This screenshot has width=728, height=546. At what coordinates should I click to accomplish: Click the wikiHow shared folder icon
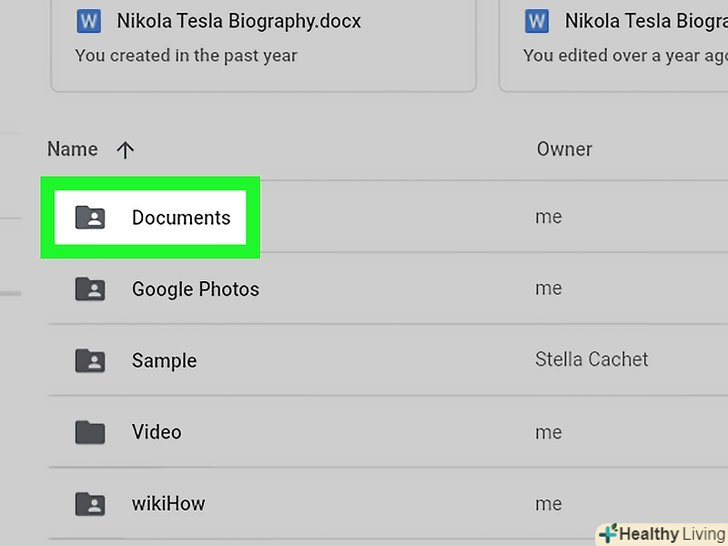pyautogui.click(x=91, y=504)
